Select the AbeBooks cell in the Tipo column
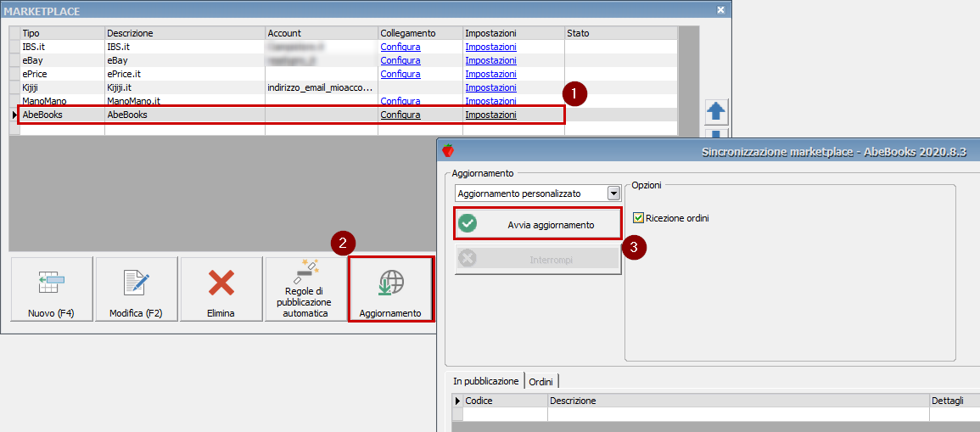Viewport: 980px width, 432px height. pos(63,115)
